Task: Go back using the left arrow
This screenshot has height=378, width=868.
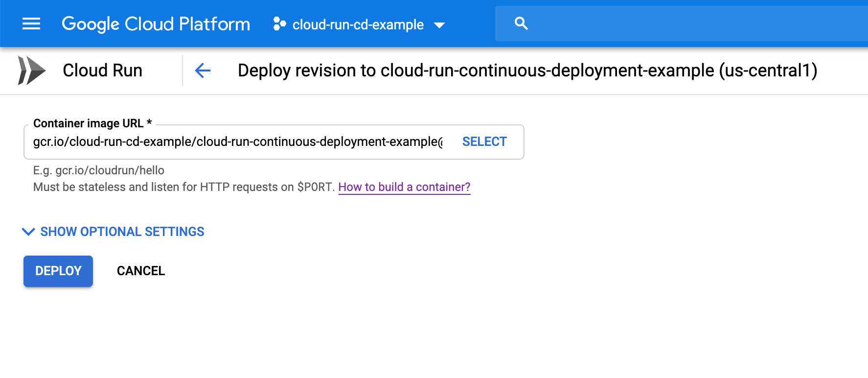Action: (x=203, y=71)
